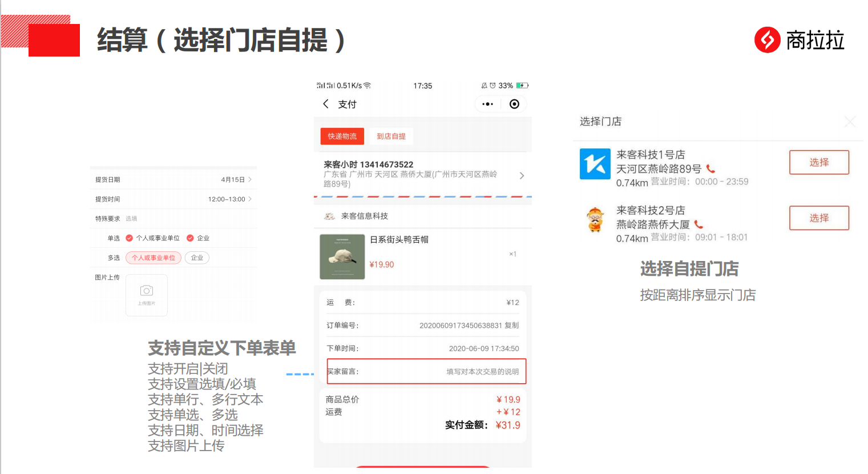The width and height of the screenshot is (868, 474).
Task: Click the 燕岭路燕侨大厦 address text
Action: tap(653, 224)
